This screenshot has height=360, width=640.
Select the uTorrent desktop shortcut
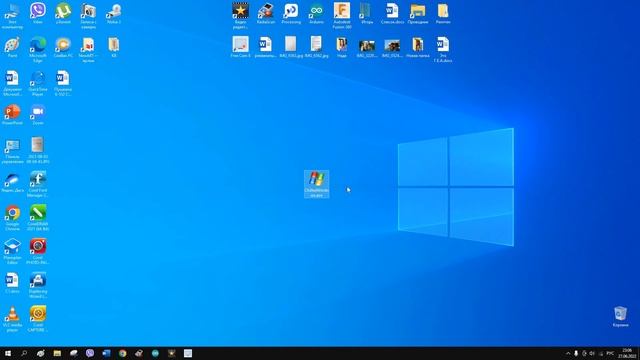[63, 13]
